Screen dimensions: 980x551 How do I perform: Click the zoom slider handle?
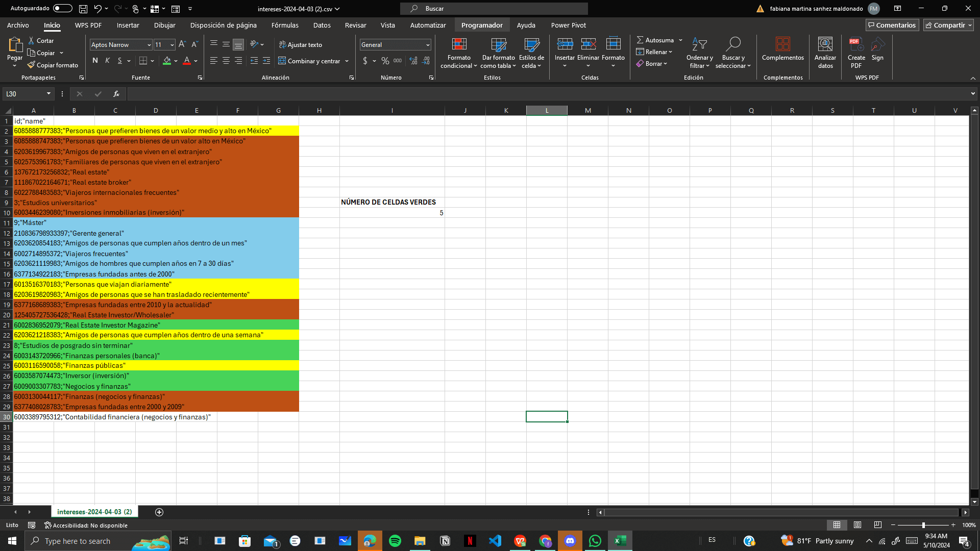click(x=923, y=525)
